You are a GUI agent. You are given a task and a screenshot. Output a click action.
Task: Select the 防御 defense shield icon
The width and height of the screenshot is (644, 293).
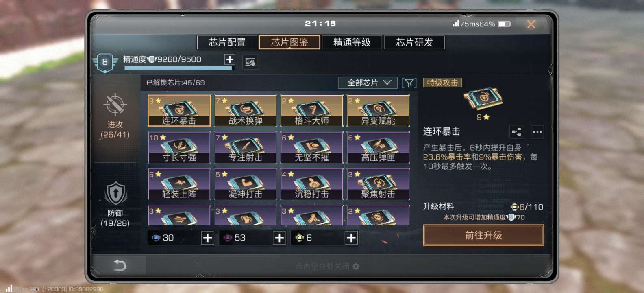(115, 193)
